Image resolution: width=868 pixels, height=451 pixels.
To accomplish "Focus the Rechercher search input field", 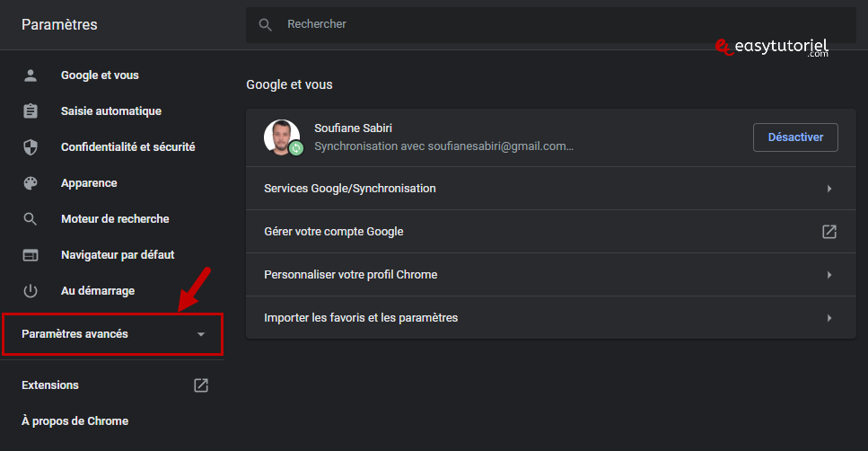I will [551, 24].
